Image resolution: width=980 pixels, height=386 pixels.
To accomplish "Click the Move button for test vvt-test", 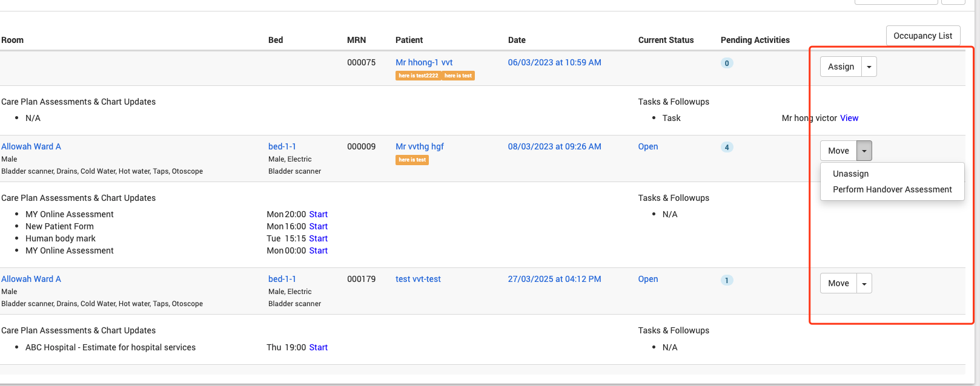I will coord(838,283).
